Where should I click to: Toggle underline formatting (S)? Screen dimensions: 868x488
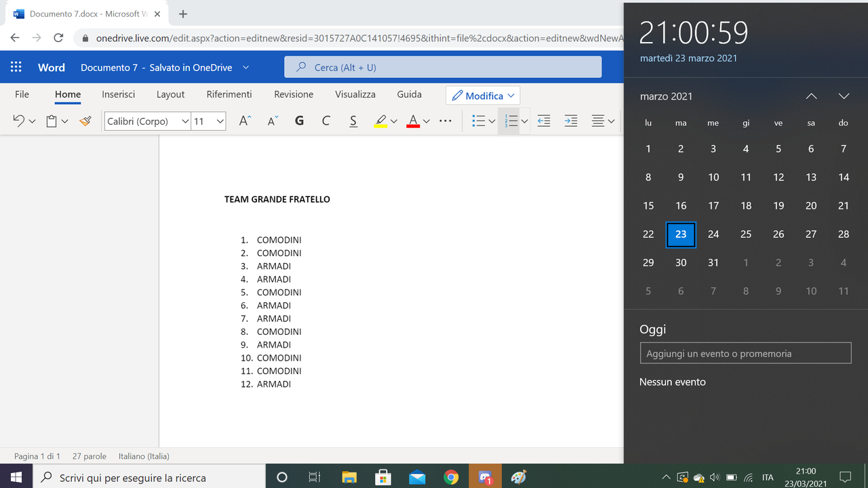353,121
